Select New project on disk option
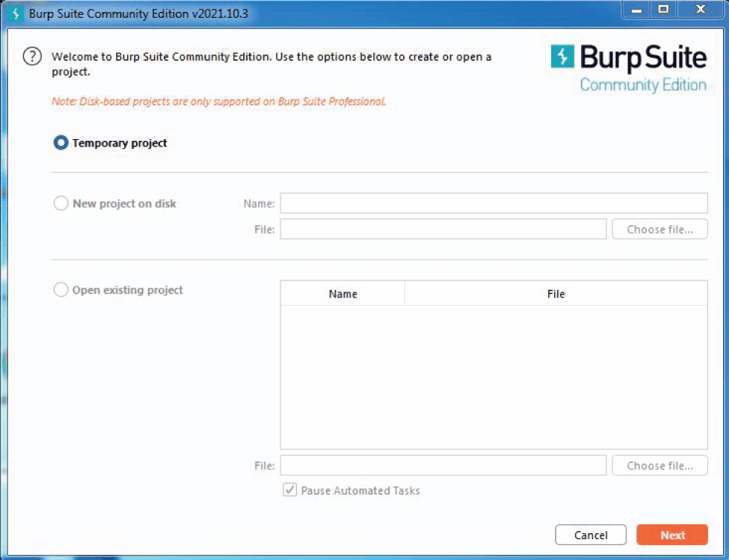Image resolution: width=729 pixels, height=560 pixels. tap(61, 203)
